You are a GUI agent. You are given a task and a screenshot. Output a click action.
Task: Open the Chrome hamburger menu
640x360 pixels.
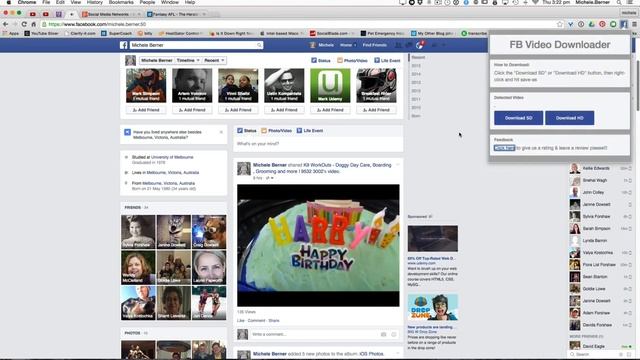634,24
